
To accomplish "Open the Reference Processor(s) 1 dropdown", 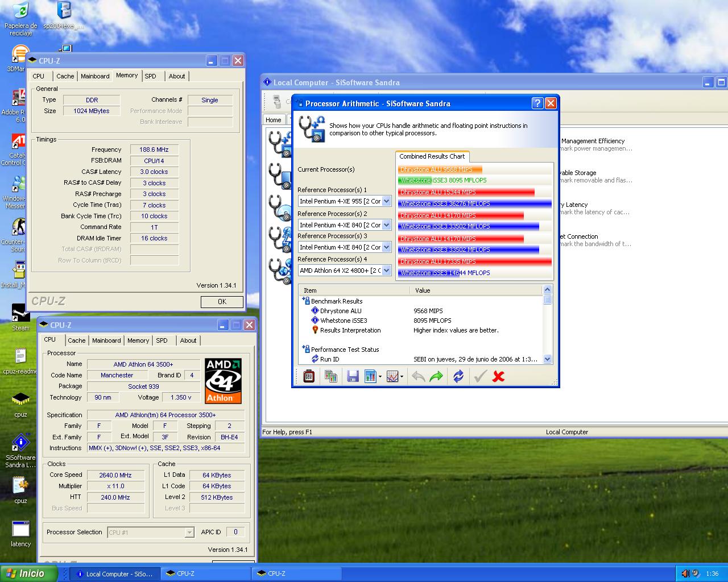I will point(386,201).
